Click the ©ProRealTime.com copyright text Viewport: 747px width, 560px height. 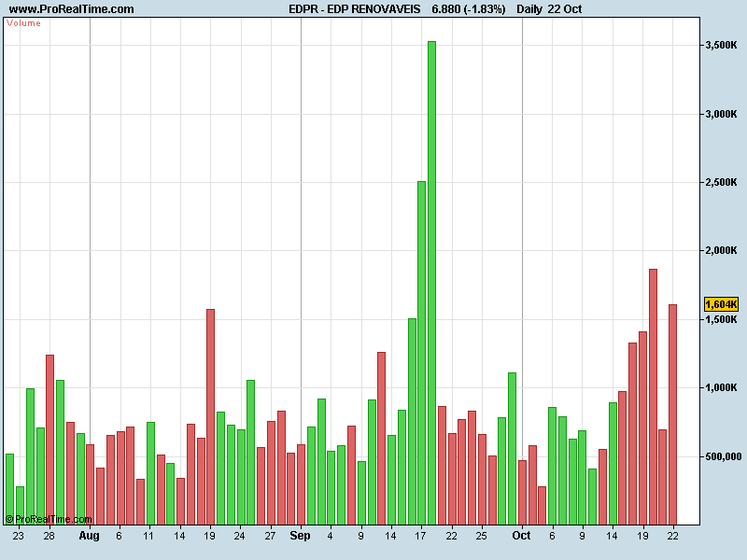(x=49, y=519)
